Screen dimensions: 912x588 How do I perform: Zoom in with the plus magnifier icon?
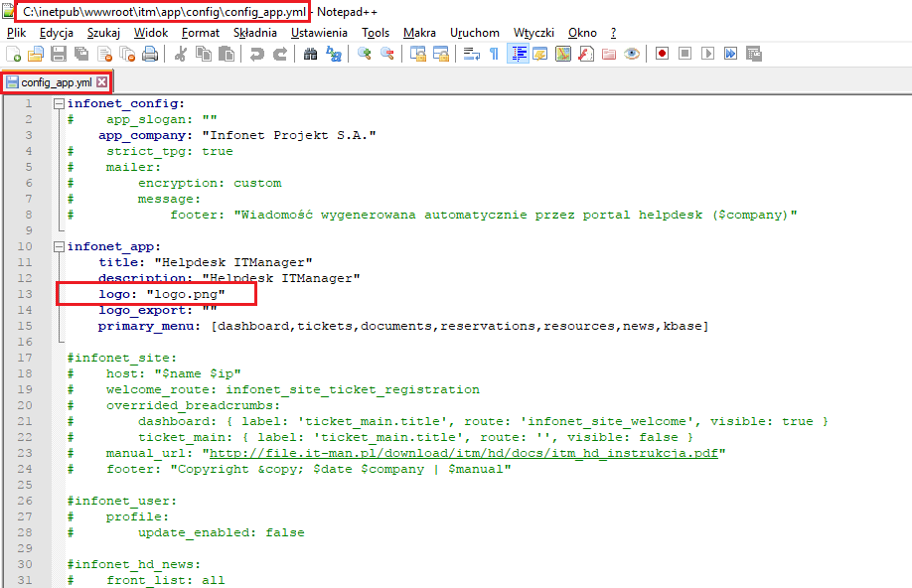365,54
